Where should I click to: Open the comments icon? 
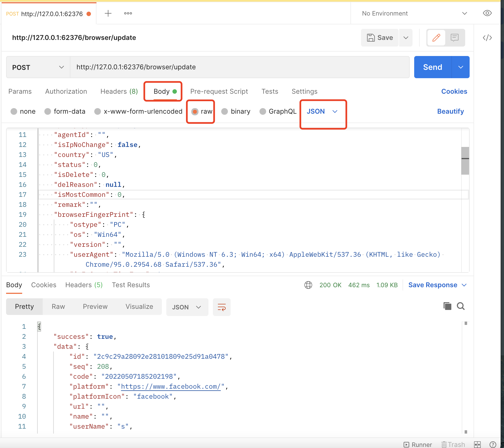(455, 38)
